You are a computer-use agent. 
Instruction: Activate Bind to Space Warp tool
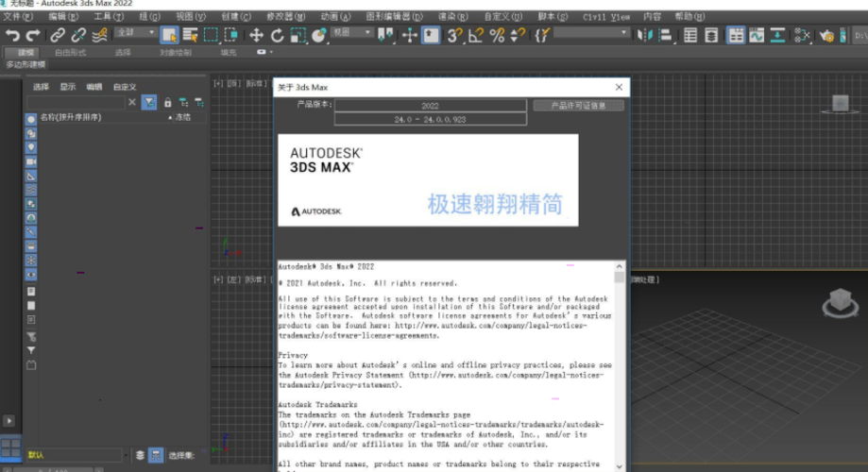pyautogui.click(x=99, y=36)
